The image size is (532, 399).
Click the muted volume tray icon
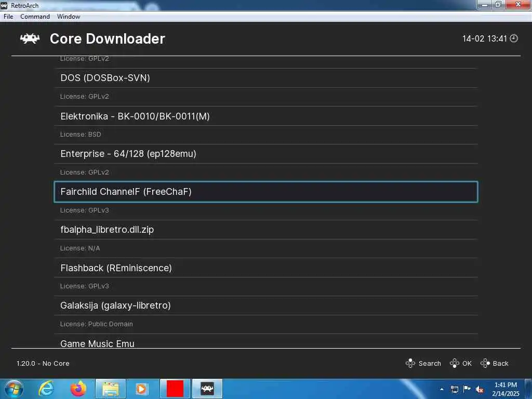pos(480,389)
